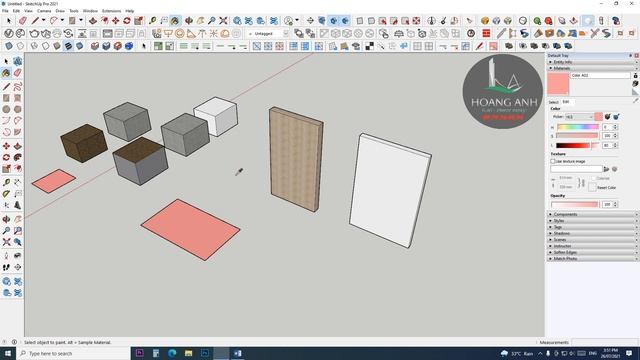Adjust the Lightness slider
Viewport: 640px width, 360px height.
tap(578, 145)
